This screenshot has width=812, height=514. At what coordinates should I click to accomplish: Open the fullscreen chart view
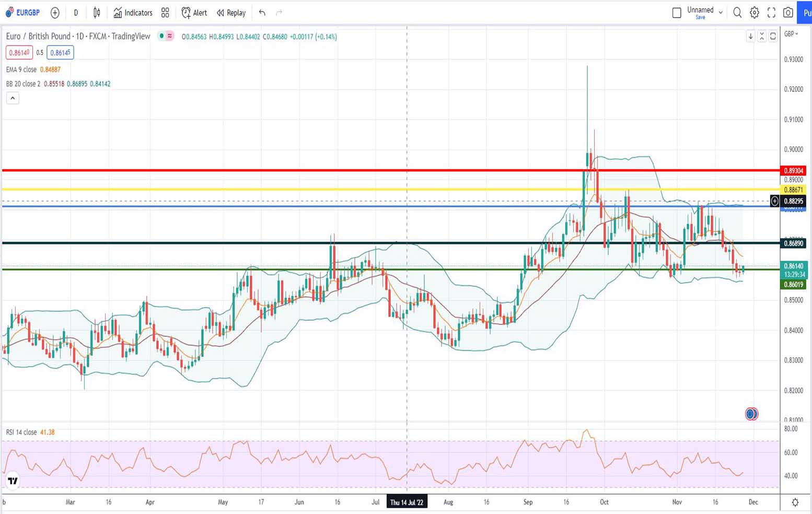[x=771, y=13]
